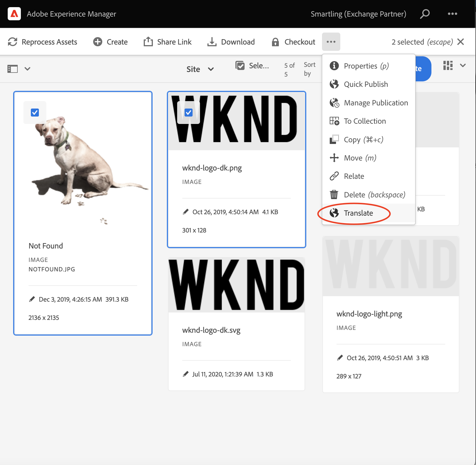Screen dimensions: 476x465
Task: Click the card view grid icon
Action: coord(448,65)
